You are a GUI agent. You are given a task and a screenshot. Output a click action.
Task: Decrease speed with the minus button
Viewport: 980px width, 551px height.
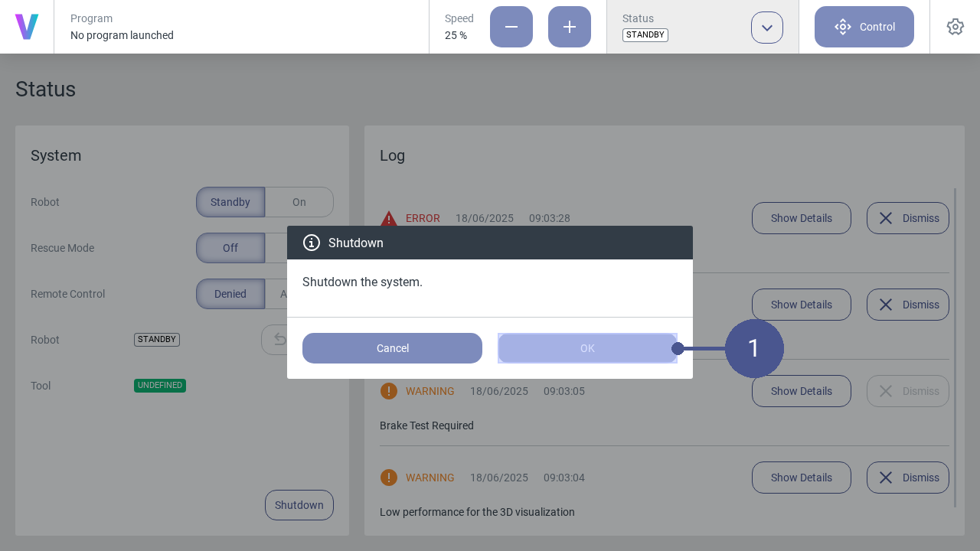pyautogui.click(x=511, y=27)
